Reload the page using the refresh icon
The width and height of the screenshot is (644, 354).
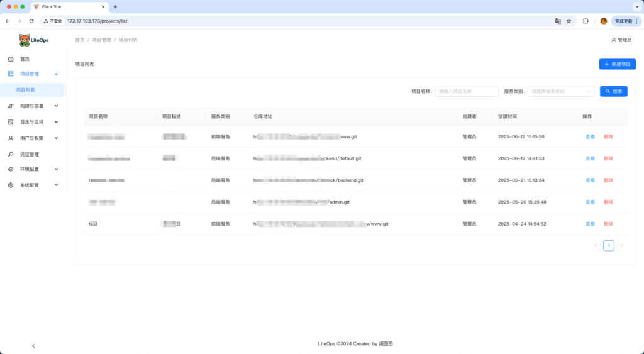point(31,21)
